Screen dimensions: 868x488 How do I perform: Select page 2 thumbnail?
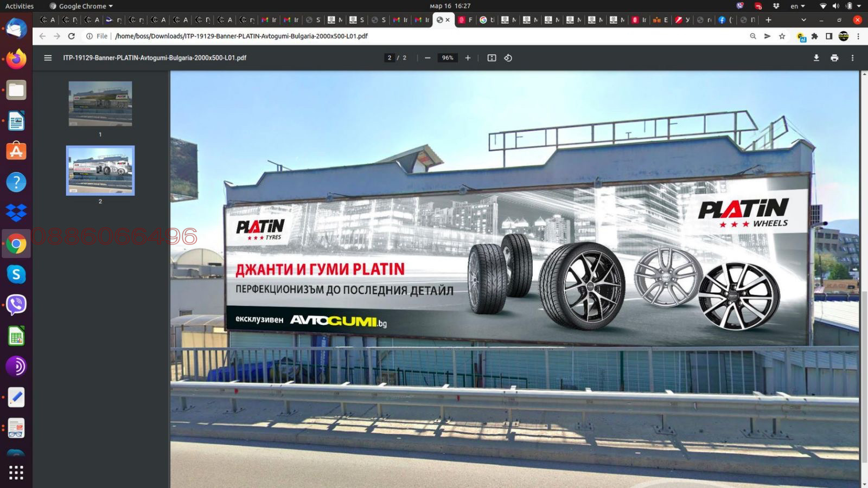tap(100, 170)
